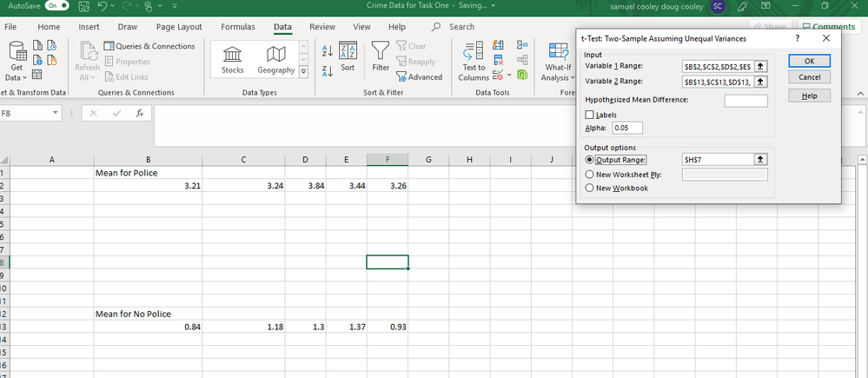
Task: Open the Name Box dropdown
Action: tap(55, 113)
